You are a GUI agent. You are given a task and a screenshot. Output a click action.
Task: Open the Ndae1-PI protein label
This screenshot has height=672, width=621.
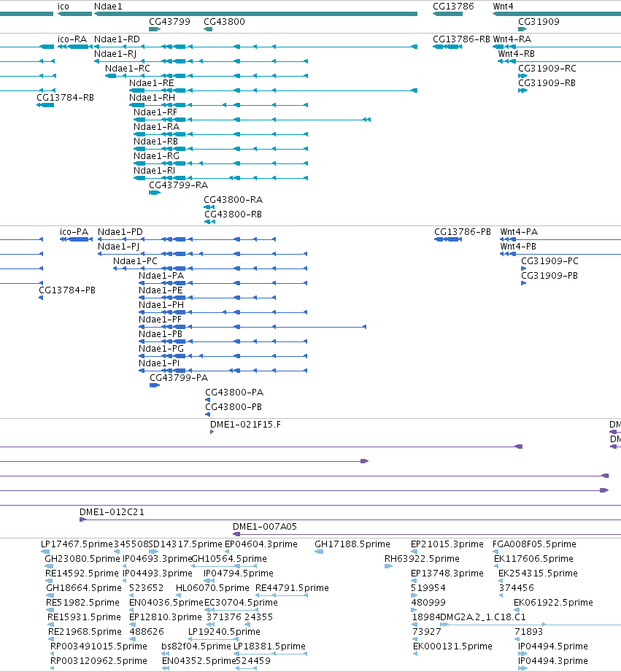pyautogui.click(x=159, y=363)
